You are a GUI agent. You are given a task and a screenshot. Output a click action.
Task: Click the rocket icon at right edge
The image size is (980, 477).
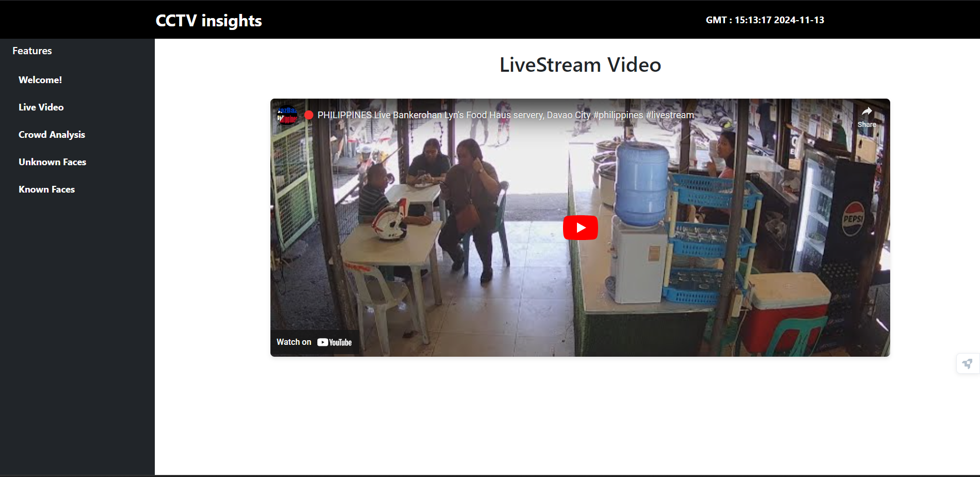(x=968, y=364)
